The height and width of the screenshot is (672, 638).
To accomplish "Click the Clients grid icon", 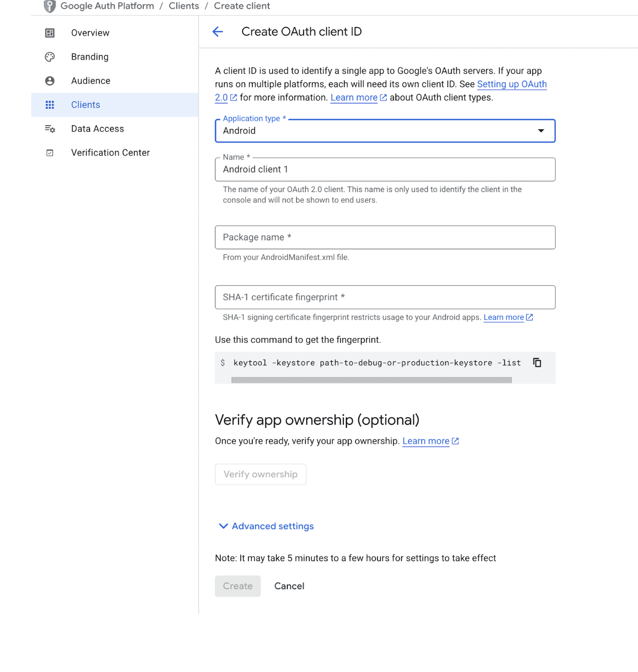I will [x=50, y=105].
